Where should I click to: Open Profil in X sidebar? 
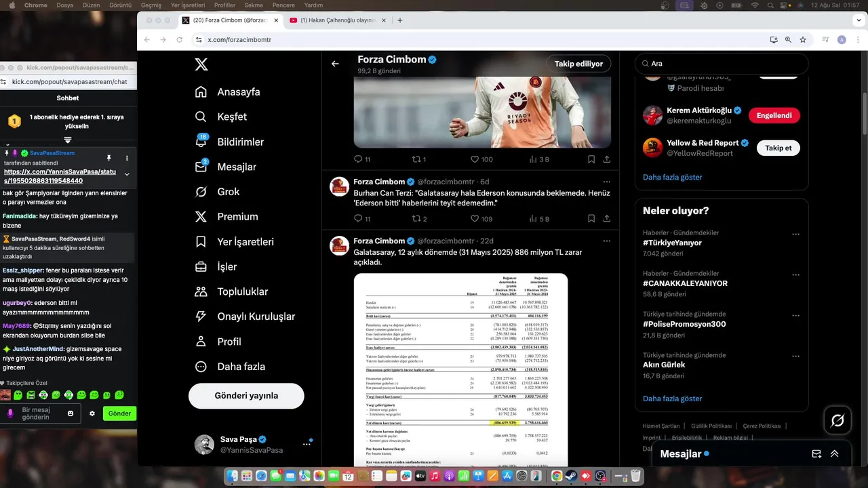click(218, 342)
